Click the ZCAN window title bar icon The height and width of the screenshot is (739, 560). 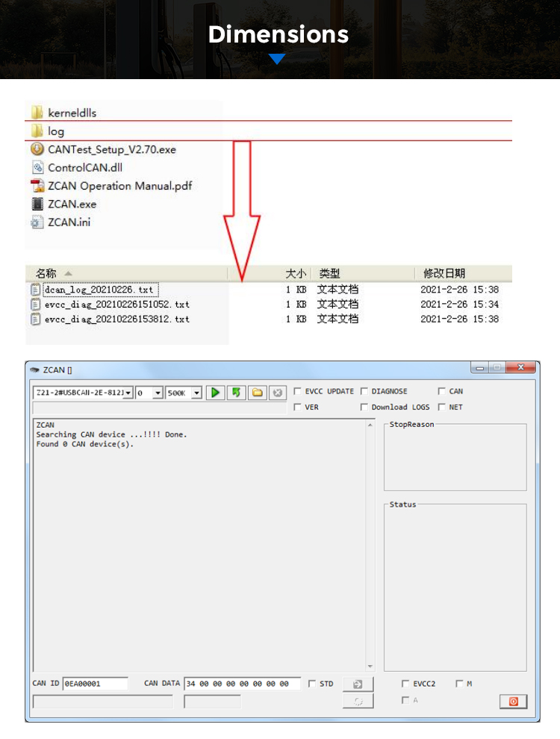tap(34, 370)
